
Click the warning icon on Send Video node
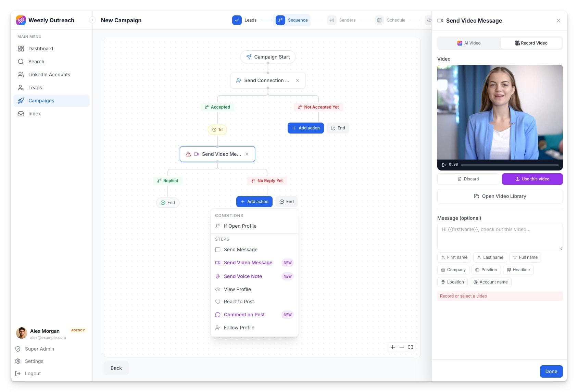[188, 154]
